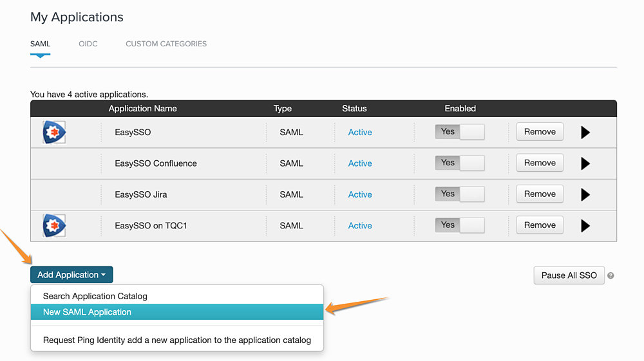Expand the EasySSO row details arrow
This screenshot has width=644, height=361.
585,132
